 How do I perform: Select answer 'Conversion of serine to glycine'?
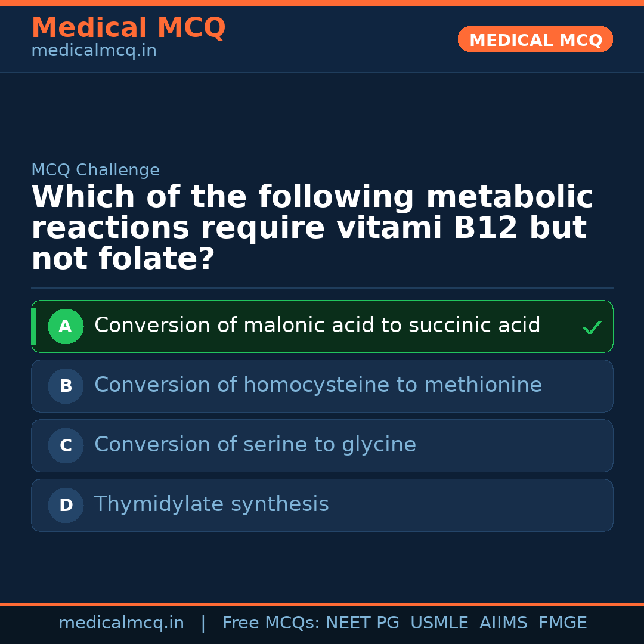tap(255, 445)
